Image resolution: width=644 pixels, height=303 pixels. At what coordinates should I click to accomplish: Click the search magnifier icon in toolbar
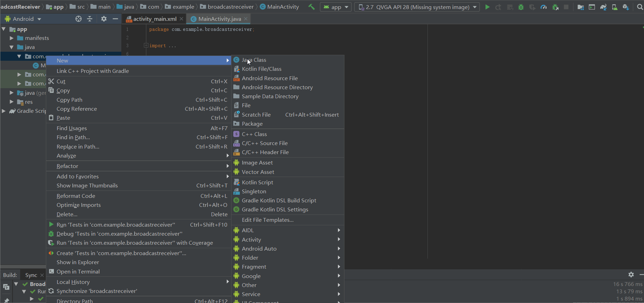click(x=640, y=7)
